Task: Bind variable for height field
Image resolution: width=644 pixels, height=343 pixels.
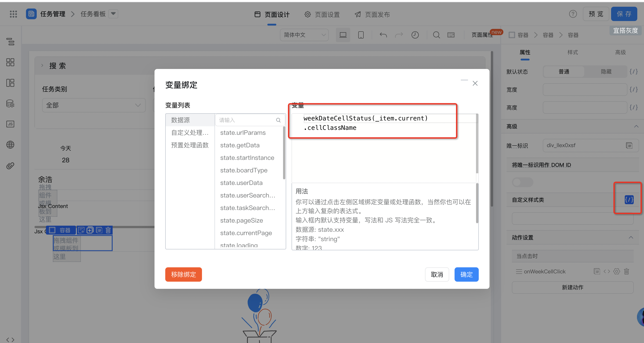Action: click(x=633, y=107)
